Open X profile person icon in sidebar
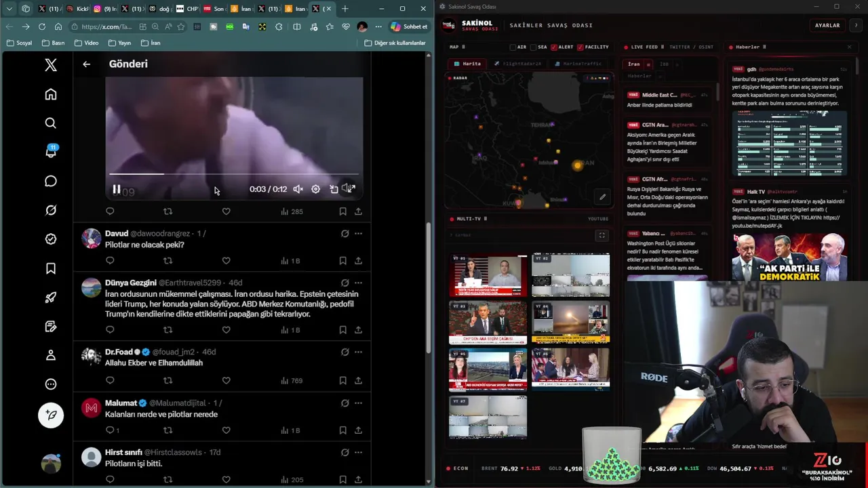This screenshot has width=868, height=488. 51,355
